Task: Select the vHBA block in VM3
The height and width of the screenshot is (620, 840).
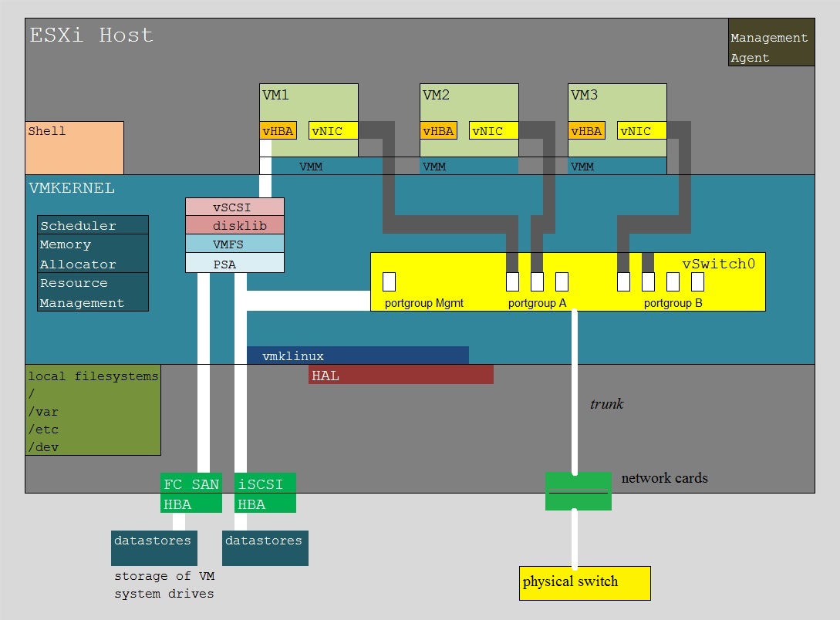Action: tap(586, 130)
